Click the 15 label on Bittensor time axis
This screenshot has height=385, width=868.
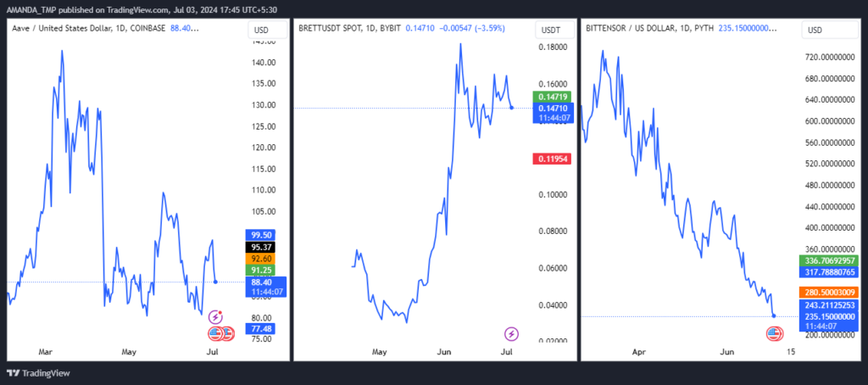[791, 352]
